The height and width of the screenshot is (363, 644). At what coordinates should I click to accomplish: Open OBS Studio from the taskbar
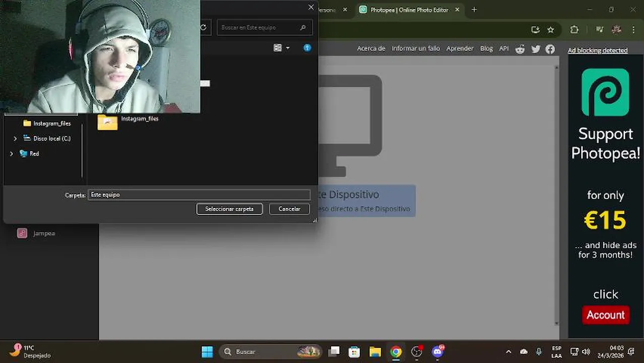point(417,351)
